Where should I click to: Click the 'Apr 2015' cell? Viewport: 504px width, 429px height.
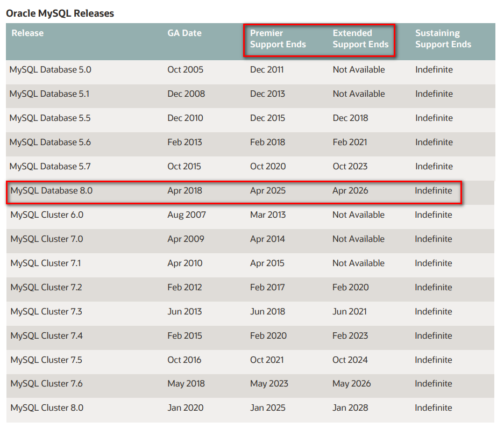point(267,263)
